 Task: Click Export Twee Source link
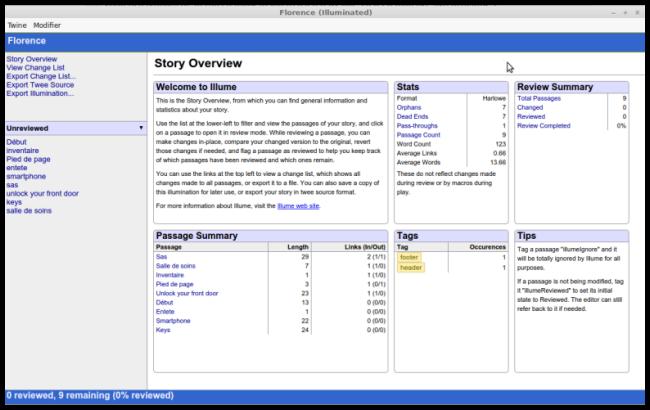(40, 85)
